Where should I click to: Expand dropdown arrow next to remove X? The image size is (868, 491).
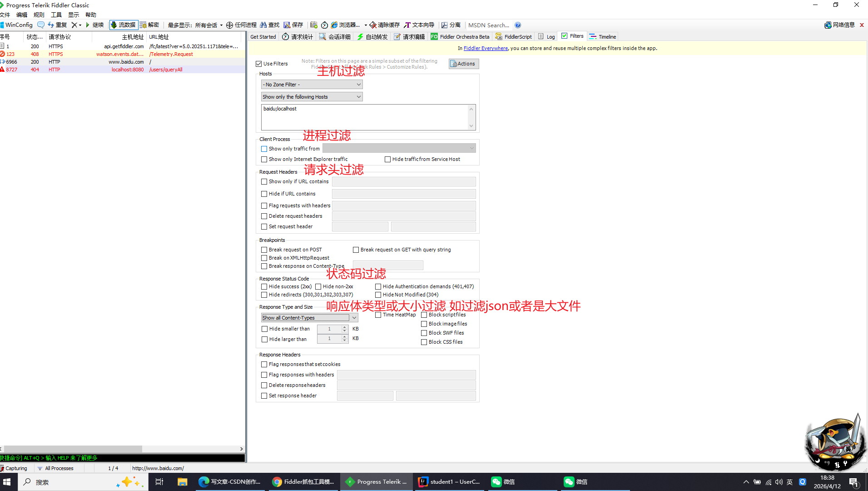(x=80, y=25)
